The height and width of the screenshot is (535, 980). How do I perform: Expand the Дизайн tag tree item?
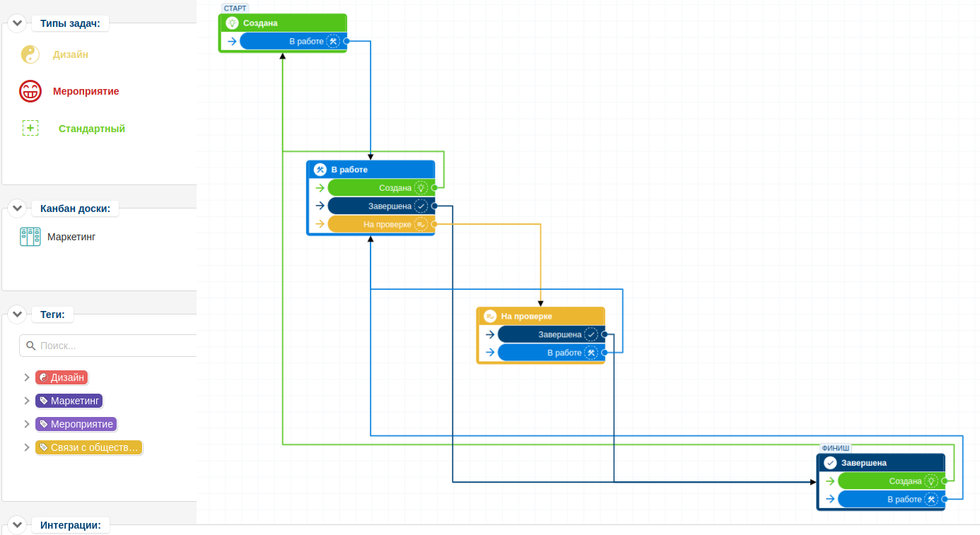(27, 377)
